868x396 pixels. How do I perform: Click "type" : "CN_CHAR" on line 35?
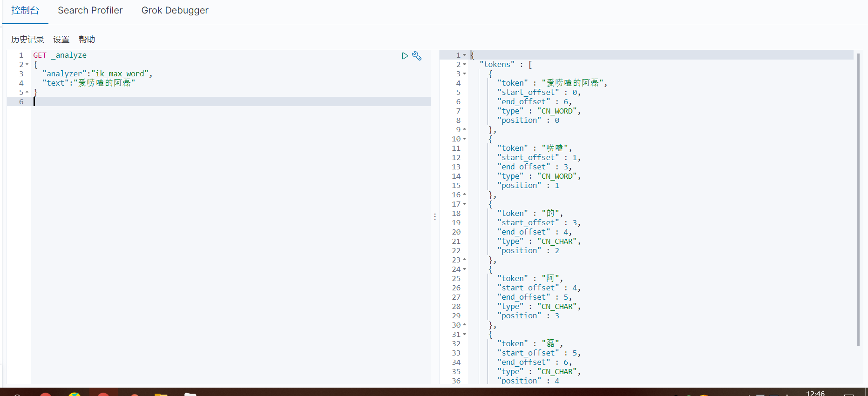click(x=539, y=371)
